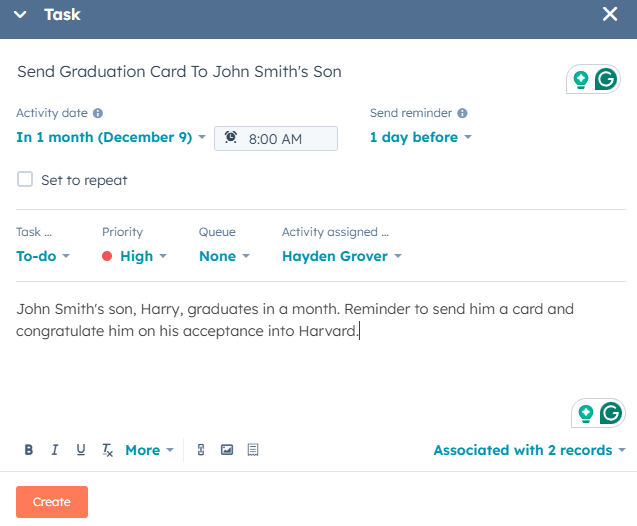
Task: Click the 8:00 AM time field
Action: 276,139
